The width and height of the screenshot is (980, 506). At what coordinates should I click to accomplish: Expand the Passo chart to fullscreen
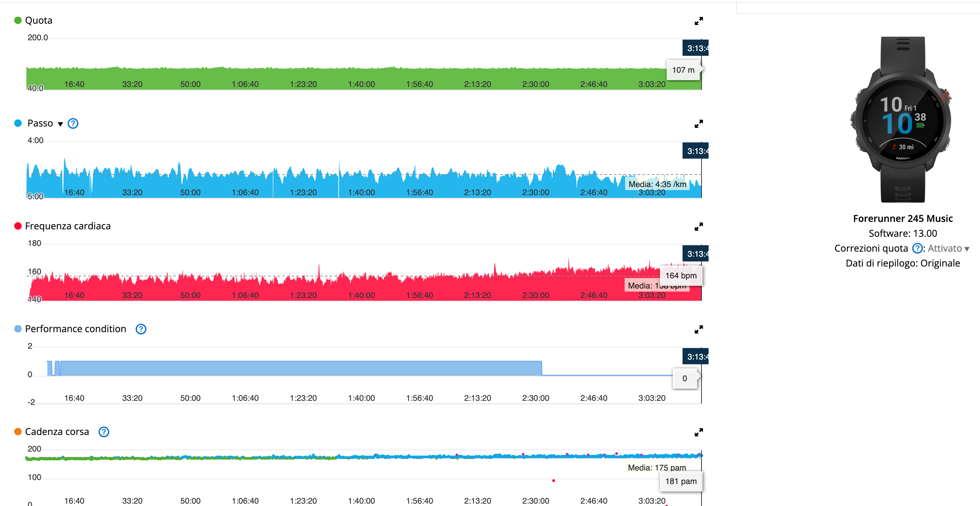pyautogui.click(x=698, y=124)
